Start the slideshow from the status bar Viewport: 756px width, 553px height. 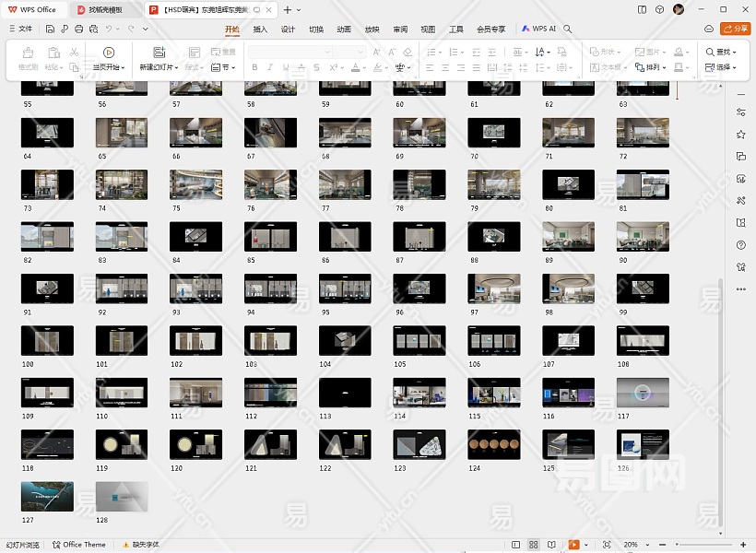point(574,545)
